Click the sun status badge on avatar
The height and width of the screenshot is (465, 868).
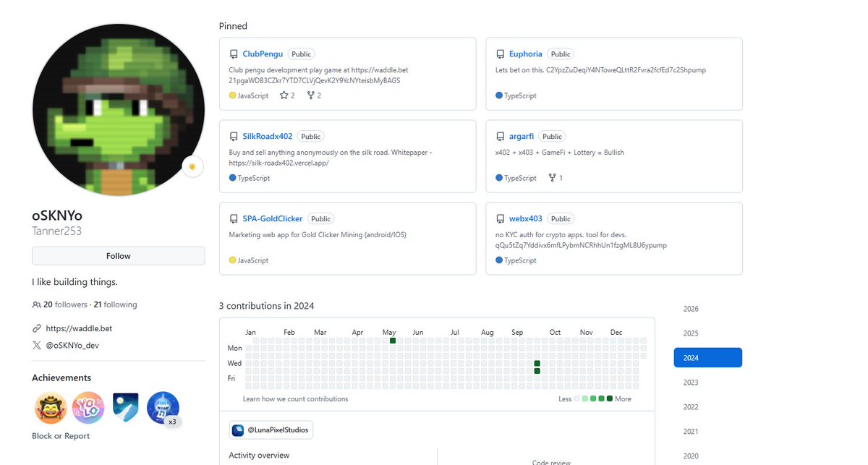(x=192, y=166)
